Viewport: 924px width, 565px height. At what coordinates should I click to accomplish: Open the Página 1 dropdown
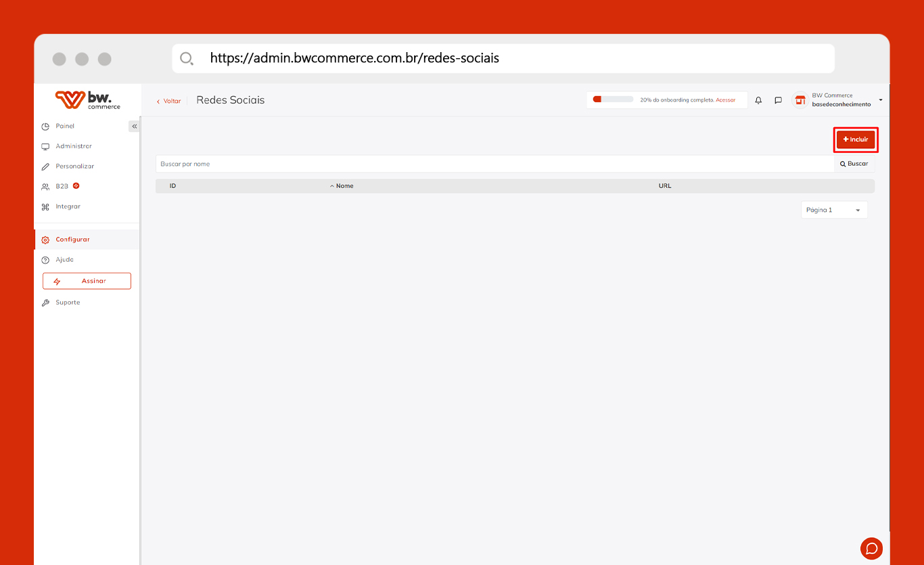pyautogui.click(x=834, y=210)
